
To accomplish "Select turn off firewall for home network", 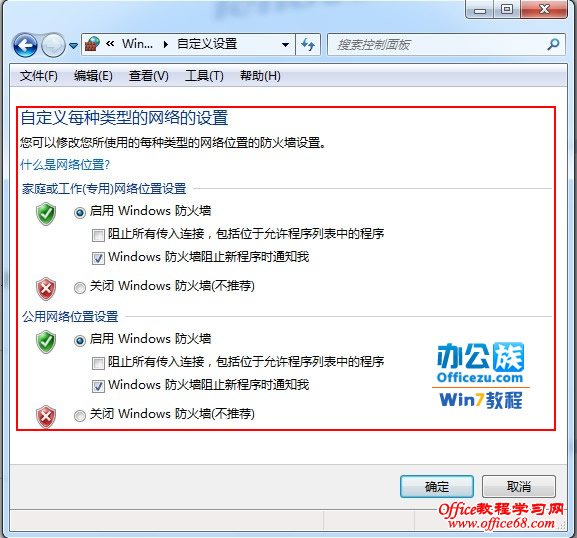I will (x=80, y=287).
